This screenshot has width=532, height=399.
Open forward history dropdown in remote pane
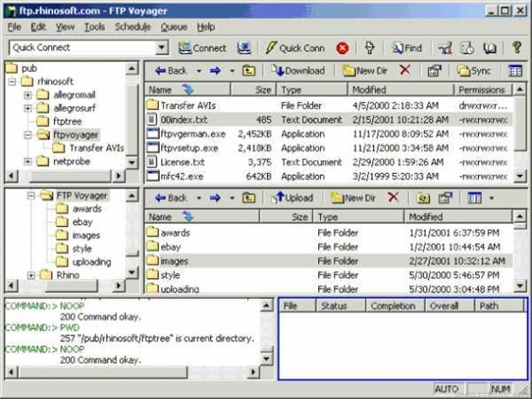tap(232, 71)
